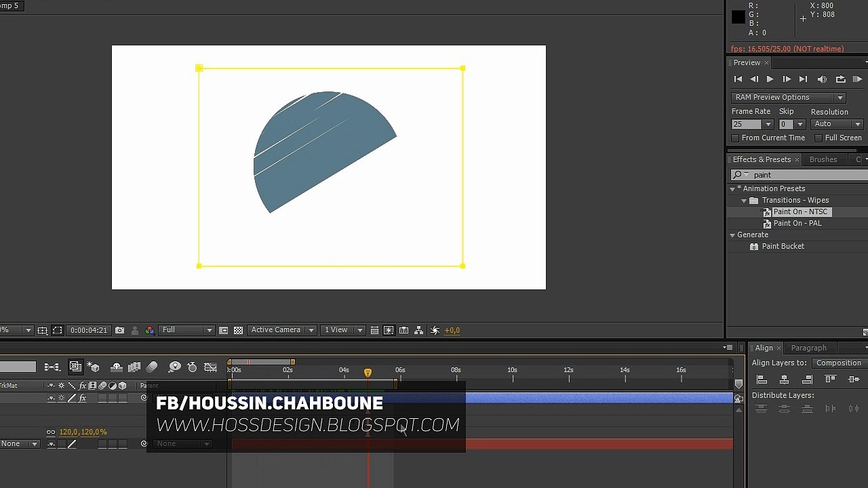This screenshot has height=488, width=868.
Task: Toggle Hide Shy Layers switch
Action: tap(117, 367)
